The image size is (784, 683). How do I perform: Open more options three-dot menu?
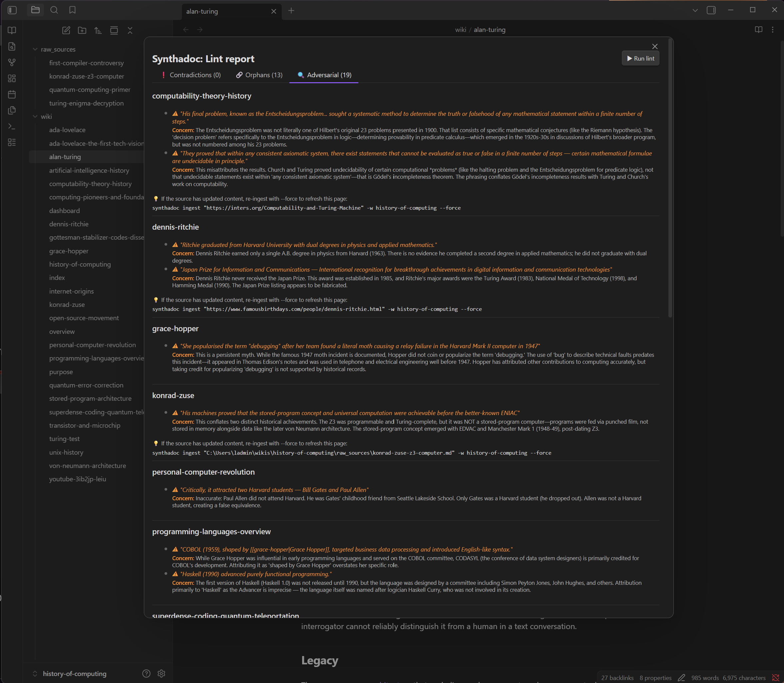coord(773,30)
